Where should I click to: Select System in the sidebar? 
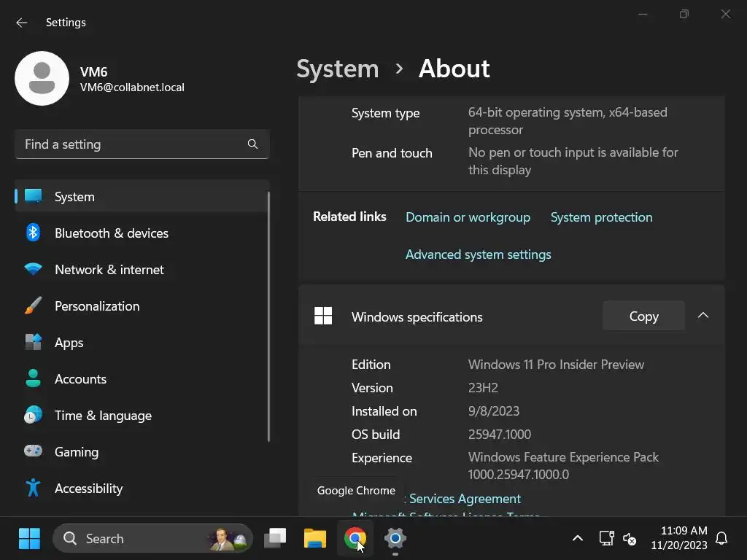[142, 196]
